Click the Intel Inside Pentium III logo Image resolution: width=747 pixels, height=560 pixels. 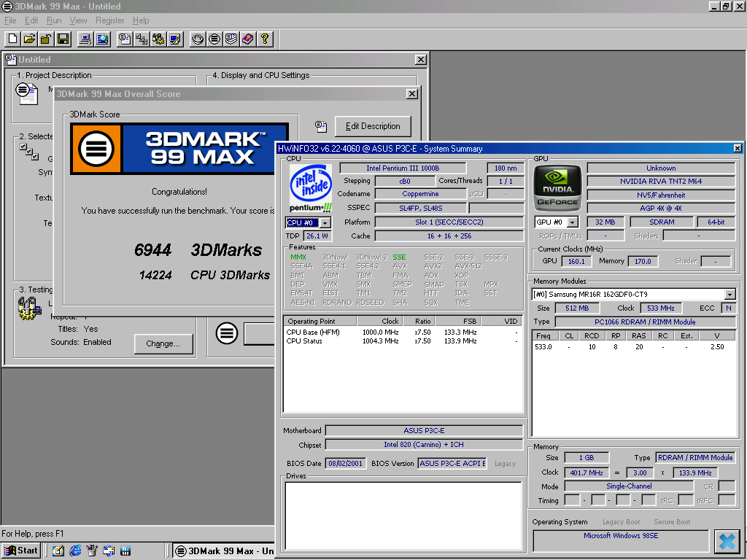pos(311,188)
